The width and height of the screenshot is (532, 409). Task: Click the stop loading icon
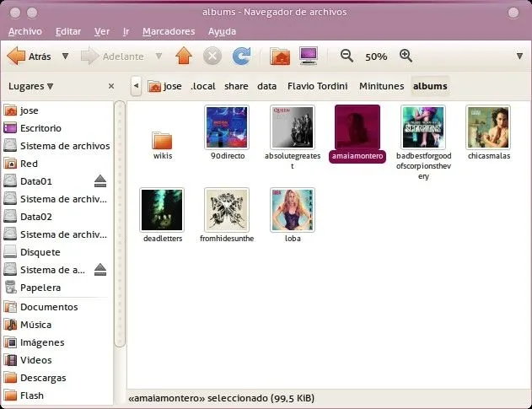point(212,56)
